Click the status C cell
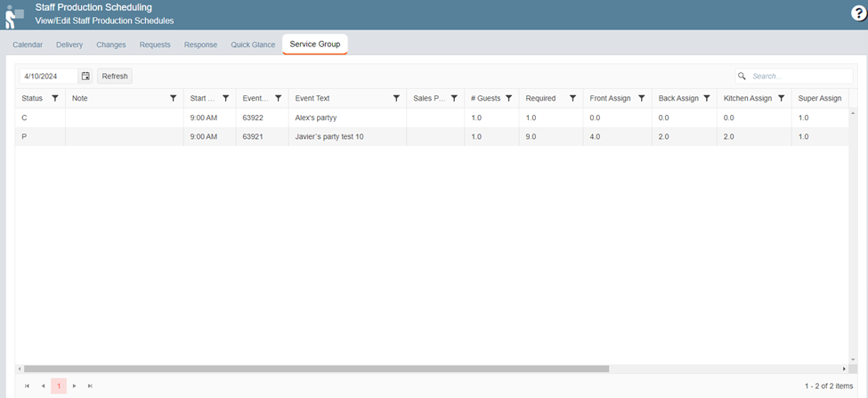 [x=40, y=118]
